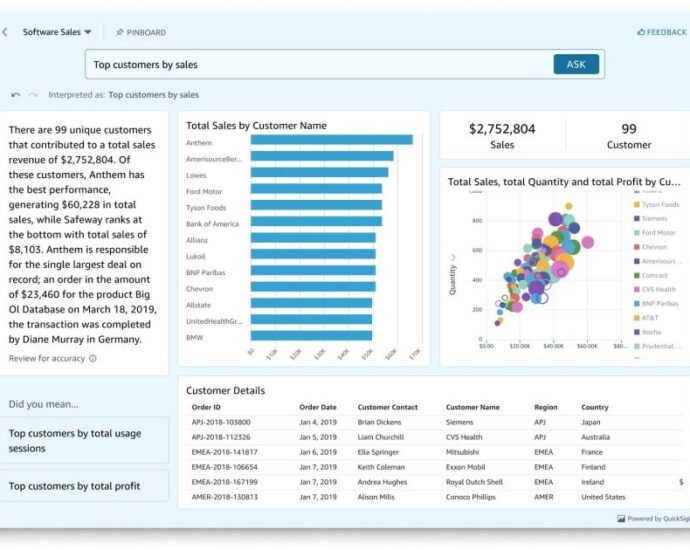Click the 'Total Sales by Customer Name' chart title
Image resolution: width=690 pixels, height=550 pixels.
256,126
